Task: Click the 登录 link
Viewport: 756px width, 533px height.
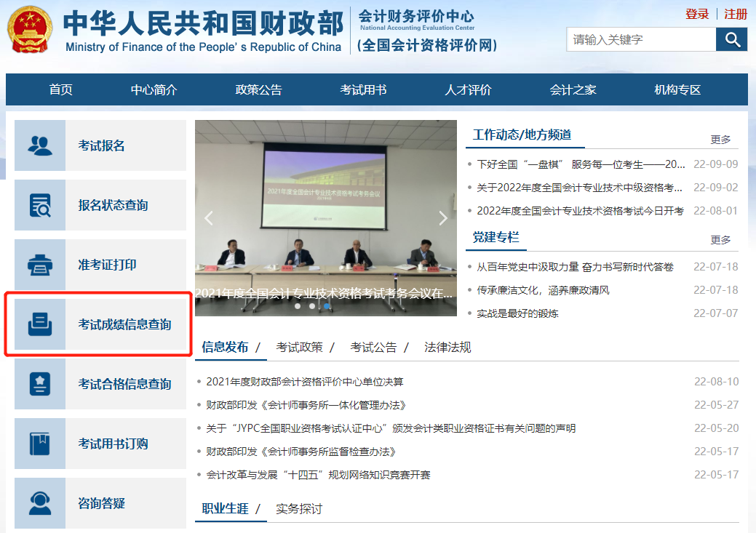Action: [x=697, y=14]
